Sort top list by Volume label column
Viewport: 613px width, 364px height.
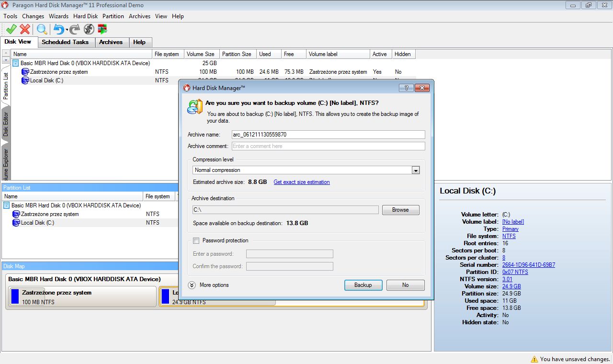pos(338,54)
